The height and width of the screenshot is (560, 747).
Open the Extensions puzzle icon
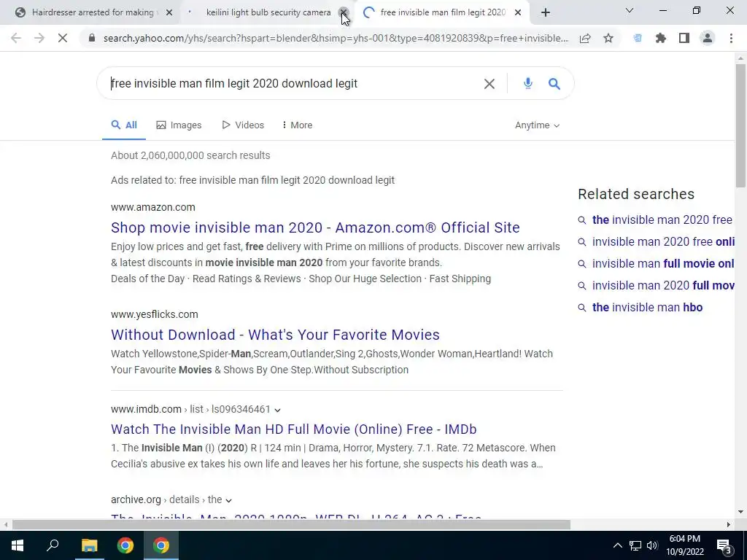(661, 38)
